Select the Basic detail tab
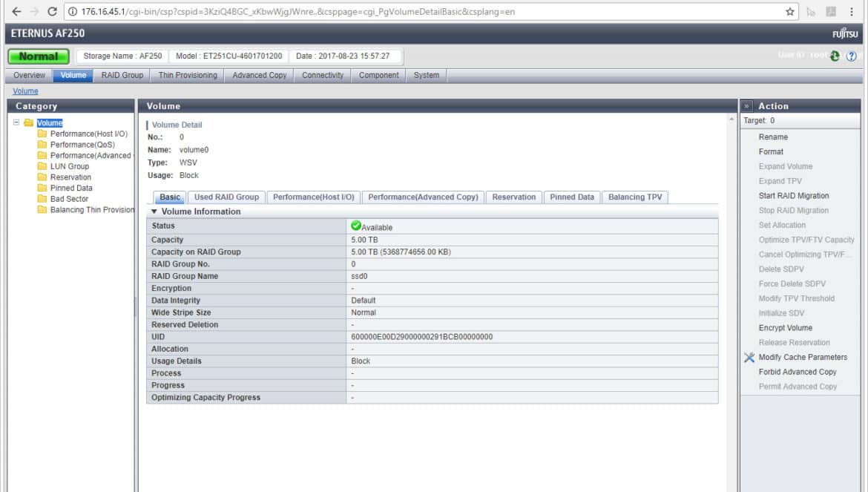Screen dimensions: 868x492 point(170,197)
